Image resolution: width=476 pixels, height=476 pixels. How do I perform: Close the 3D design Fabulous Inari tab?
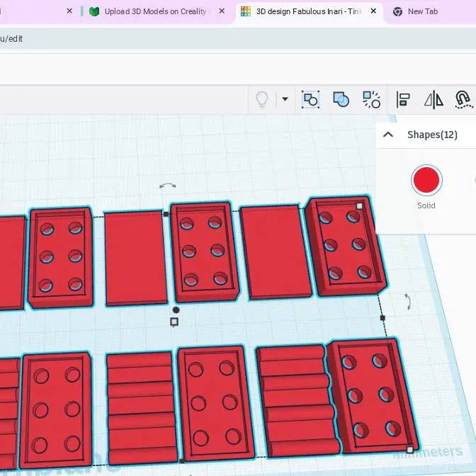[x=373, y=11]
